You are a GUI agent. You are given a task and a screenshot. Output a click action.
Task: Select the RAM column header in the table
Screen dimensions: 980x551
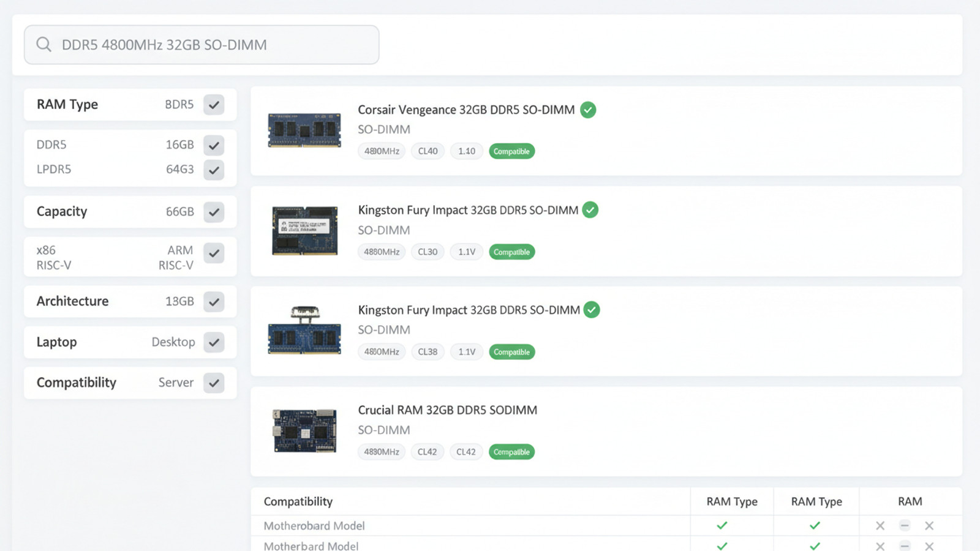910,501
